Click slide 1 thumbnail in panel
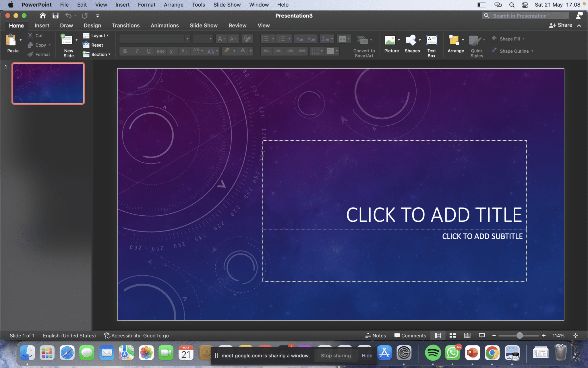The width and height of the screenshot is (588, 368). [x=48, y=83]
